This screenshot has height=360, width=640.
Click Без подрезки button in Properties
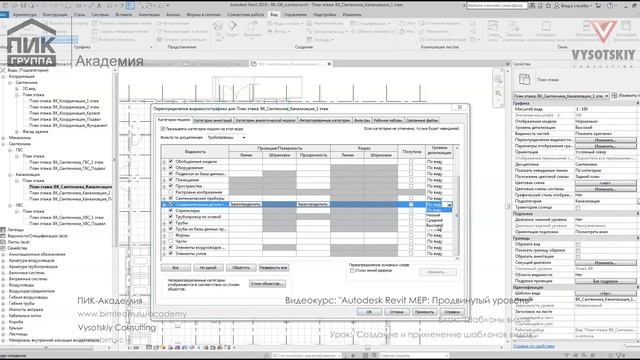point(606,281)
